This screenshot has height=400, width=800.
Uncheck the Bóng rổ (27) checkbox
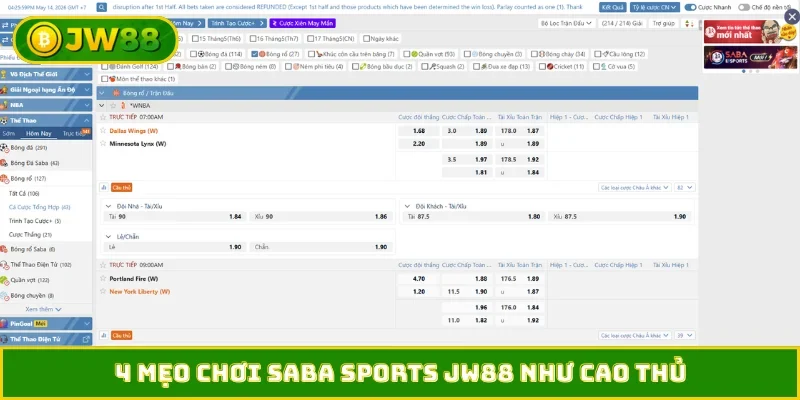pyautogui.click(x=255, y=54)
